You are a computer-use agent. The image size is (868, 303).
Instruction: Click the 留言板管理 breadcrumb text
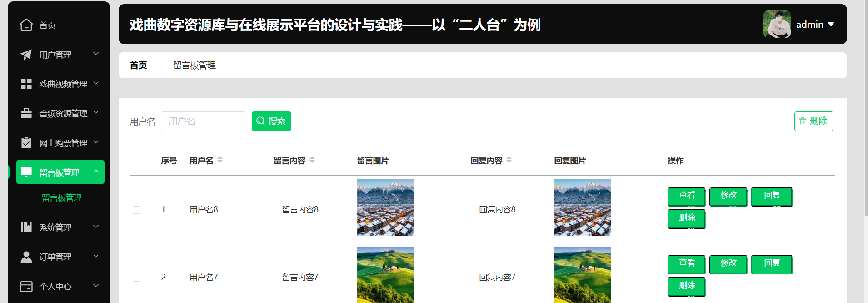point(195,65)
